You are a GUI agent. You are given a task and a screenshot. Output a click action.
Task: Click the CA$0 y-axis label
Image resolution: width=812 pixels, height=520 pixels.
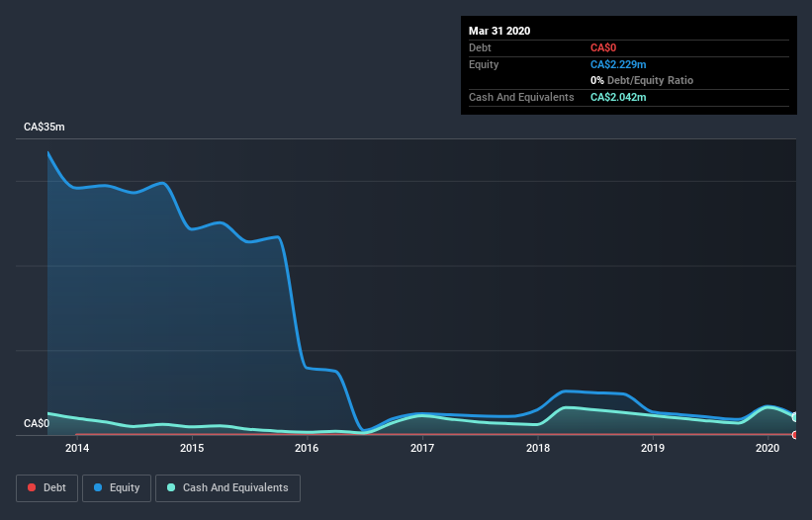[37, 423]
